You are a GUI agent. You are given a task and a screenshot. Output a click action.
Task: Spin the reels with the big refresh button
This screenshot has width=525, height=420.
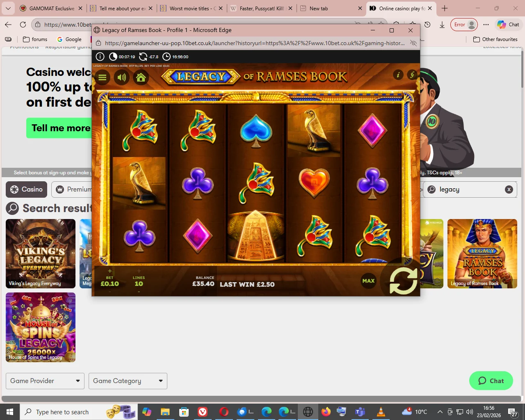click(x=403, y=281)
